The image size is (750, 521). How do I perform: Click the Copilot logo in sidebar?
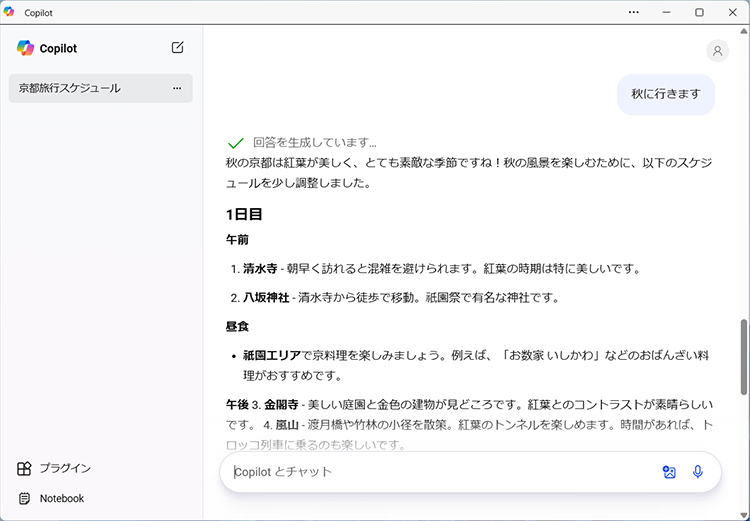tap(25, 48)
